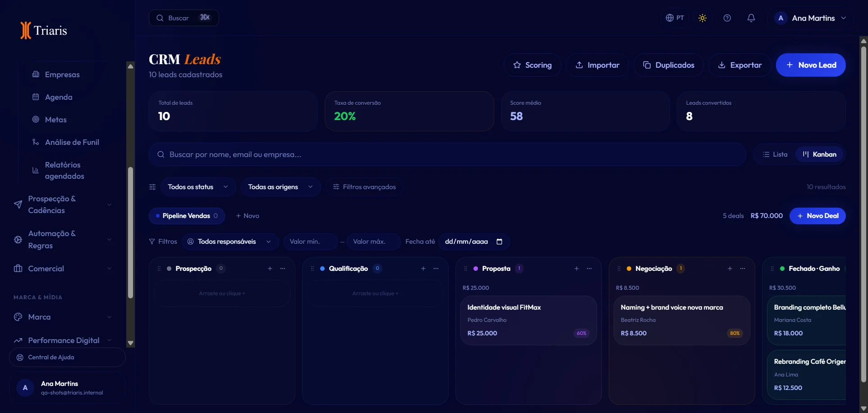Click the Valor máx. field
Viewport: 868px width, 413px height.
[373, 241]
